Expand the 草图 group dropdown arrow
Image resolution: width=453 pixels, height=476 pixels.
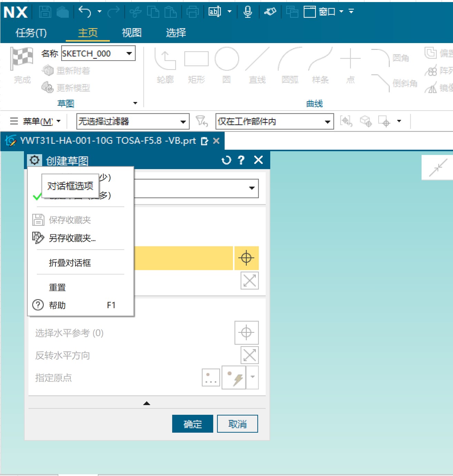click(135, 103)
